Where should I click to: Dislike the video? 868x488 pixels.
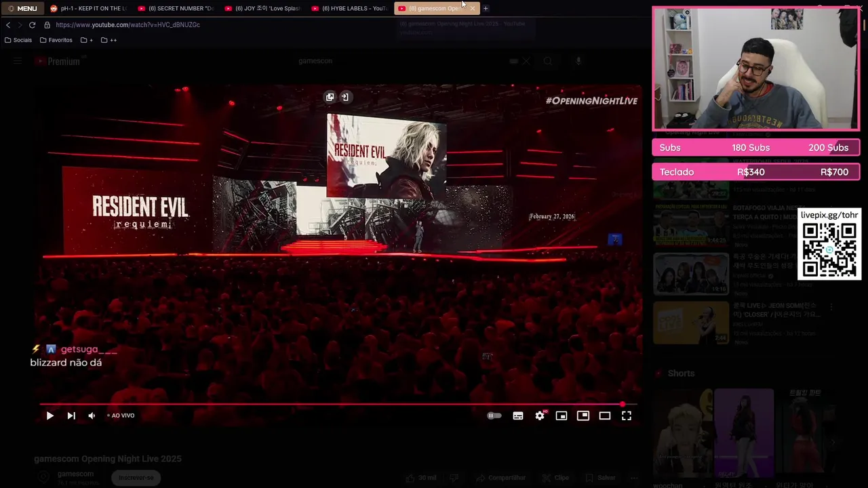coord(455,478)
